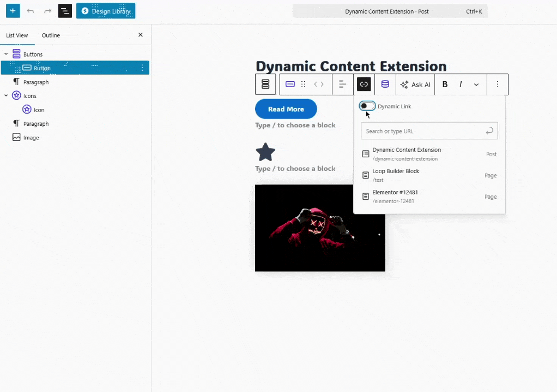Switch to the Outline tab
557x392 pixels.
point(51,35)
